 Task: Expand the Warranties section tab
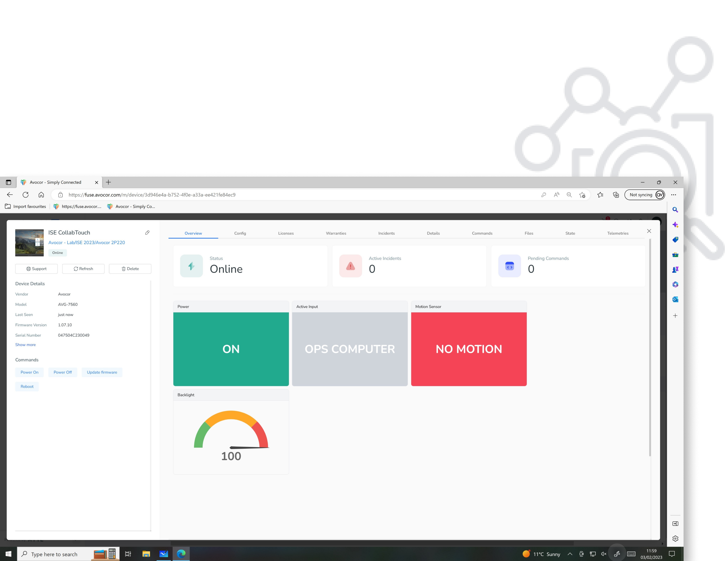(x=335, y=233)
